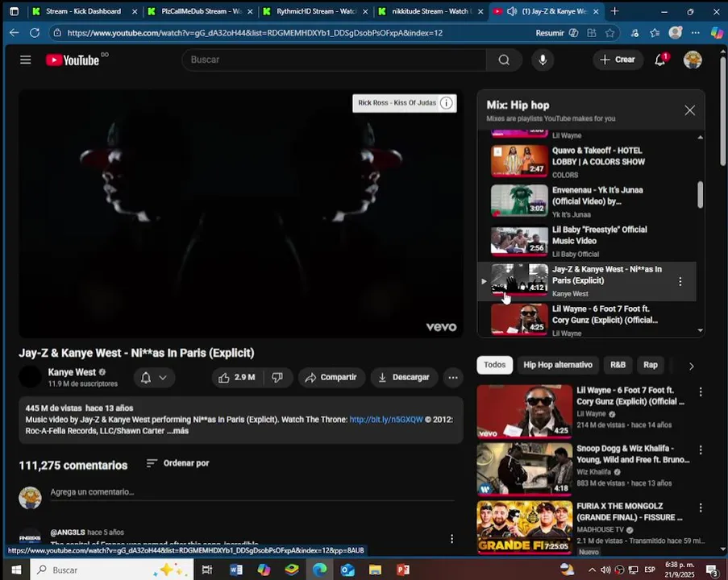Open the YouTube hamburger guide menu
This screenshot has height=580, width=728.
click(26, 60)
